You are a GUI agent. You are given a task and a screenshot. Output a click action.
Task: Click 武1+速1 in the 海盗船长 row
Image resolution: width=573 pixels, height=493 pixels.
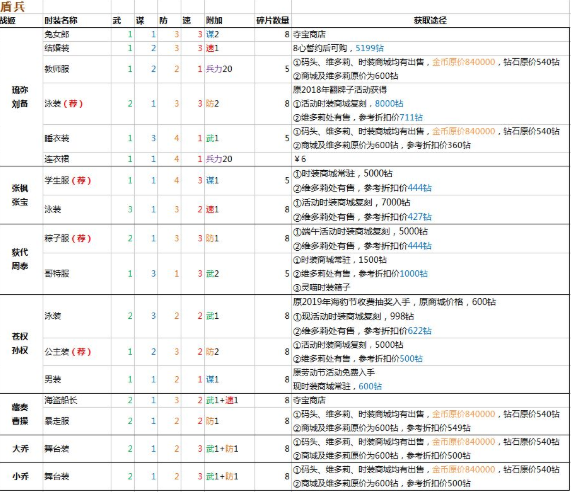(x=222, y=400)
